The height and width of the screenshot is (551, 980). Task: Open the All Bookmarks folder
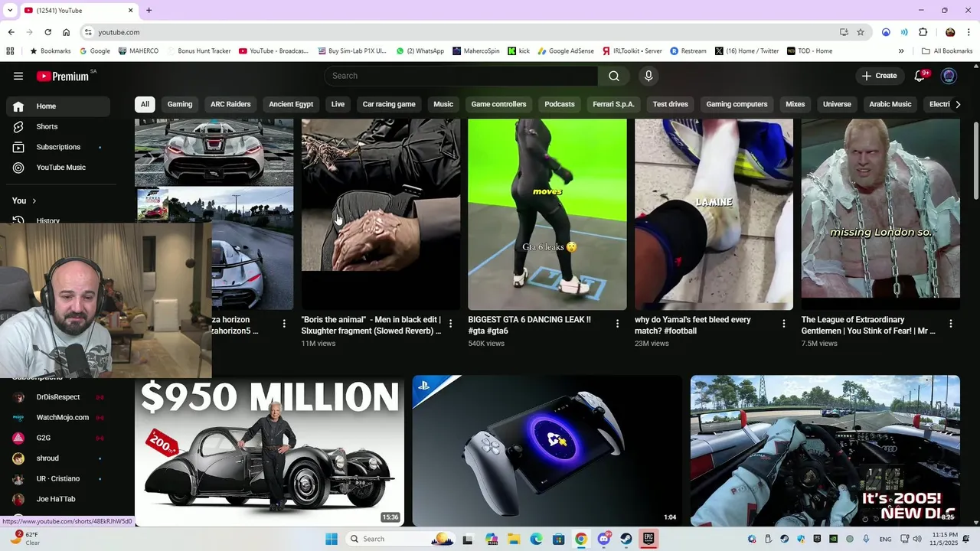(947, 51)
